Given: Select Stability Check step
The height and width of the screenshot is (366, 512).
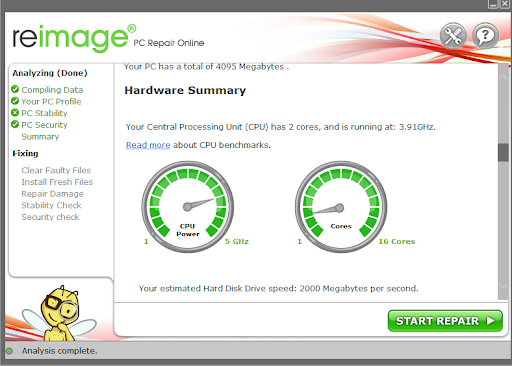Looking at the screenshot, I should point(51,205).
